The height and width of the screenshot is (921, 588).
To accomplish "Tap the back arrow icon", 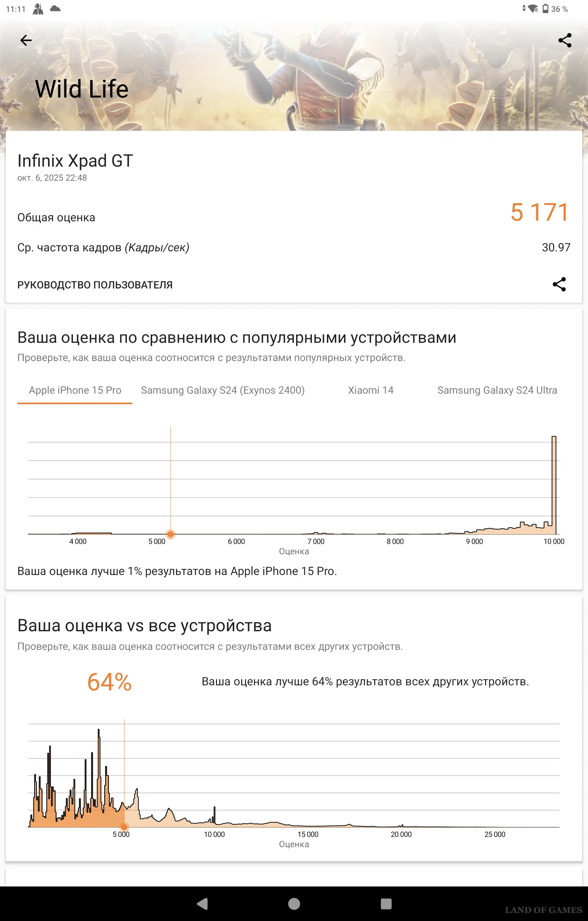I will [x=26, y=40].
